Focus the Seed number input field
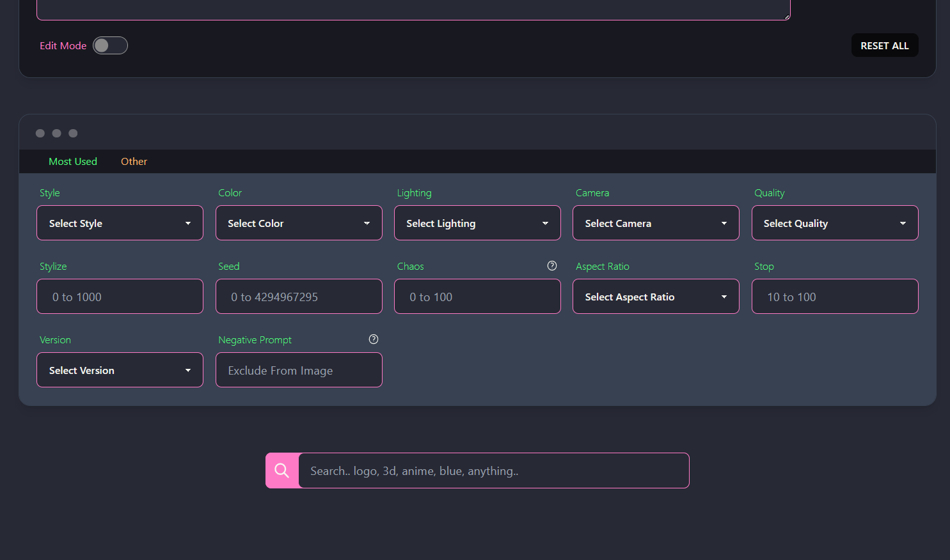This screenshot has width=950, height=560. pos(299,297)
